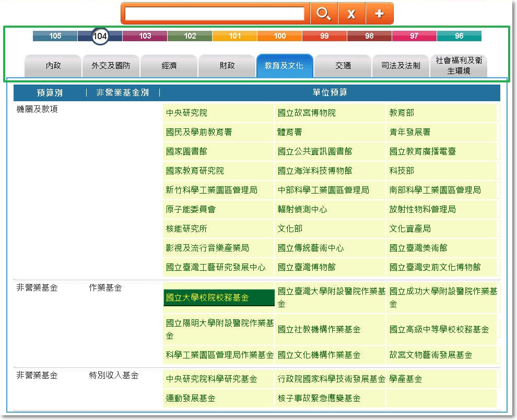This screenshot has width=517, height=420.
Task: Click the red X clear icon
Action: click(351, 14)
